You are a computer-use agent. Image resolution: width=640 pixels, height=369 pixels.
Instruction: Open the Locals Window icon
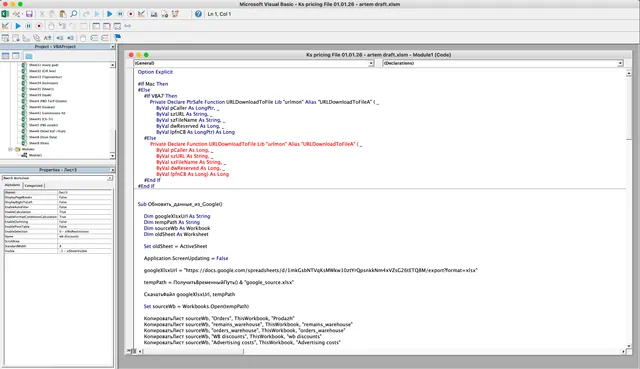[96, 26]
